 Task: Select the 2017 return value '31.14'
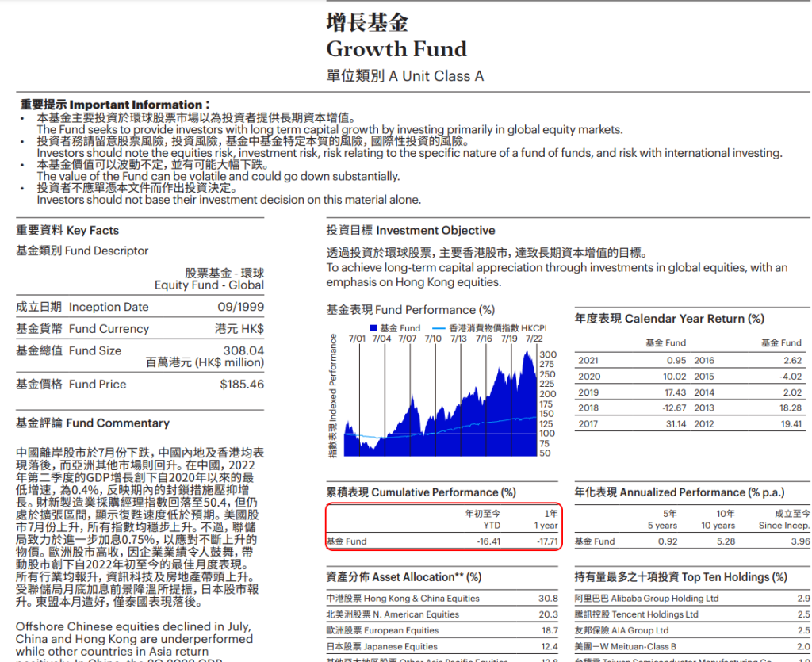[x=676, y=424]
